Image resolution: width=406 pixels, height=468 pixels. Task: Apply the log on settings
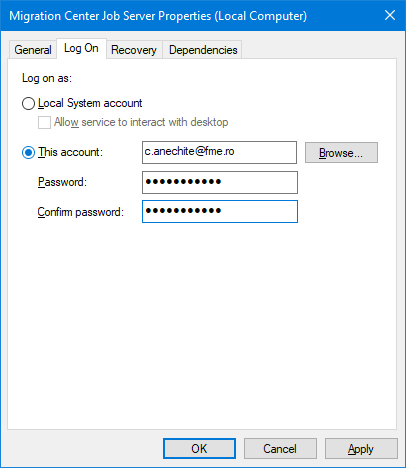(361, 449)
